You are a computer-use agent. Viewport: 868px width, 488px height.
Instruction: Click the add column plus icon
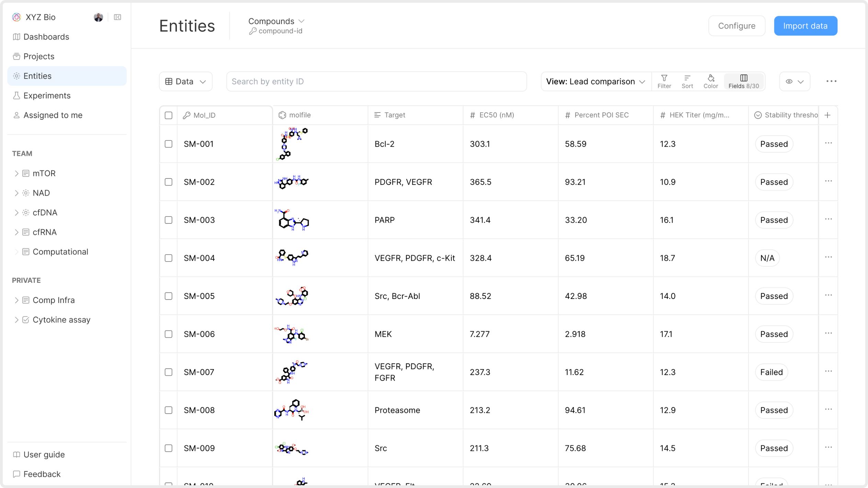tap(827, 115)
